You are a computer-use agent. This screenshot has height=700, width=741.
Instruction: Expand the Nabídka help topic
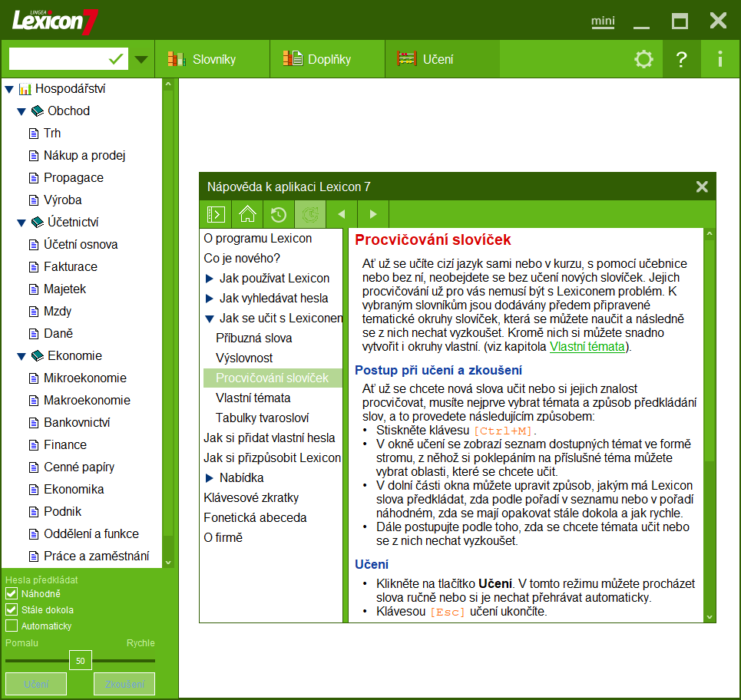(210, 478)
